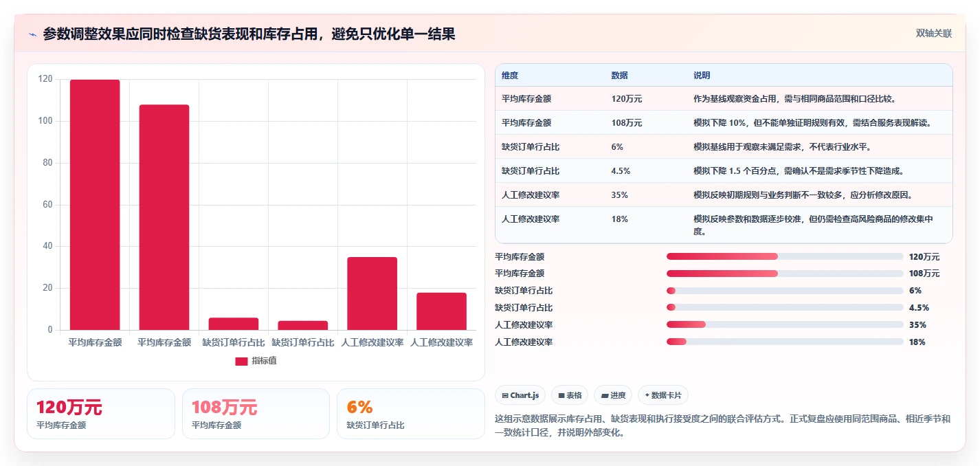
Task: Click the Chart.js chip
Action: pos(520,395)
